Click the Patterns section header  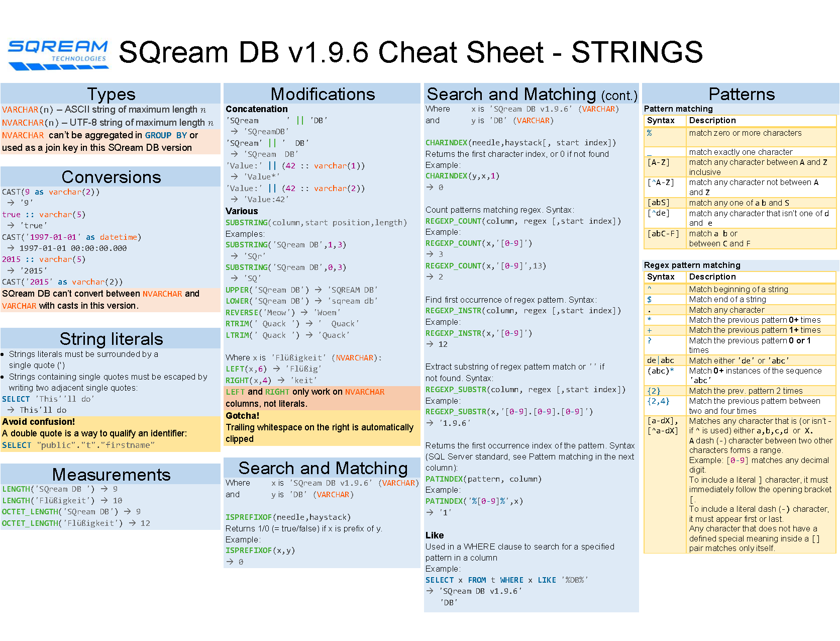pyautogui.click(x=741, y=94)
